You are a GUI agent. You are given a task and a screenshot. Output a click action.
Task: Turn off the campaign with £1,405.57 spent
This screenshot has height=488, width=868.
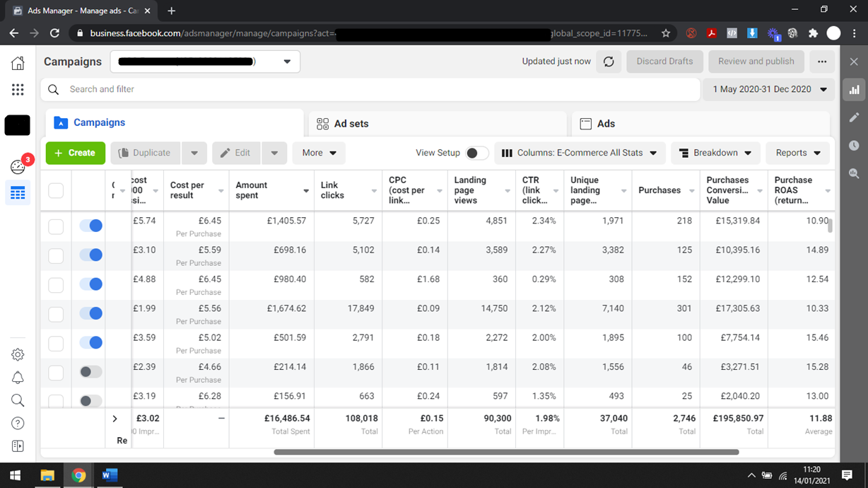(91, 226)
